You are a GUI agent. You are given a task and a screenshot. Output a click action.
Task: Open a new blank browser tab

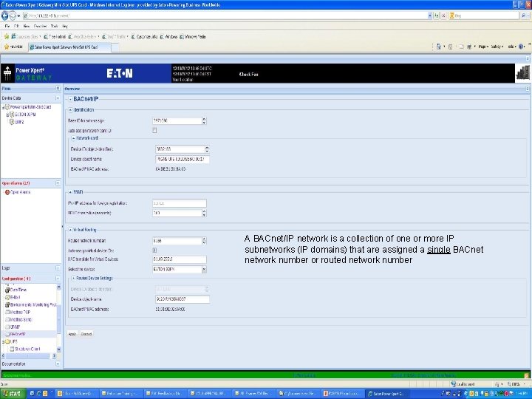[x=115, y=47]
